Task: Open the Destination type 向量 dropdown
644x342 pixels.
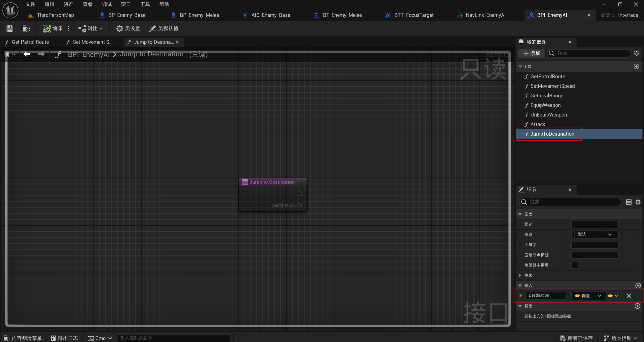Action: [588, 296]
